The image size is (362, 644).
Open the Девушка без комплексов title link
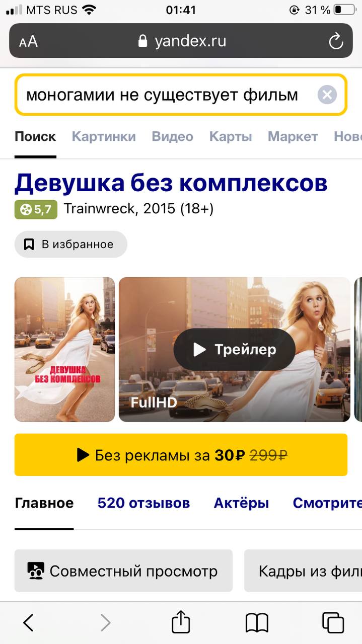171,183
